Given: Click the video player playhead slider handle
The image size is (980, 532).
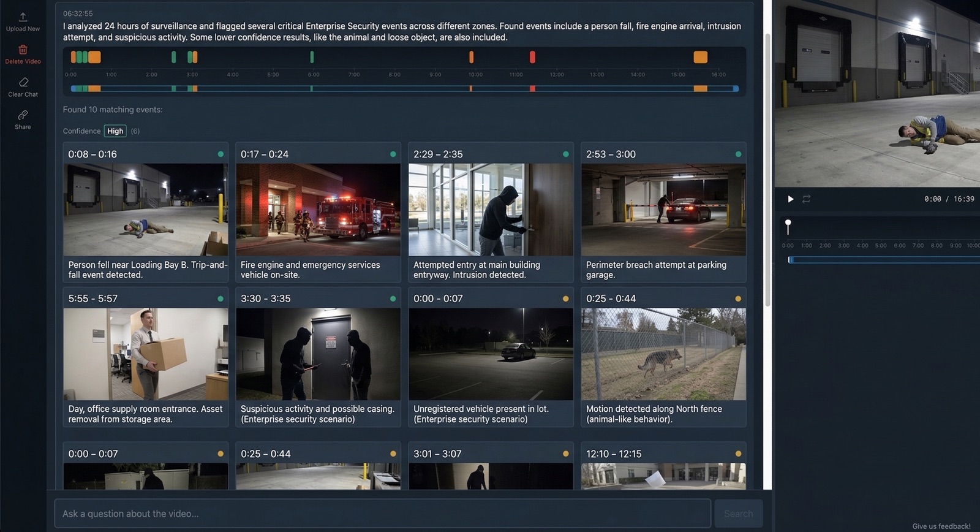Looking at the screenshot, I should pyautogui.click(x=788, y=224).
